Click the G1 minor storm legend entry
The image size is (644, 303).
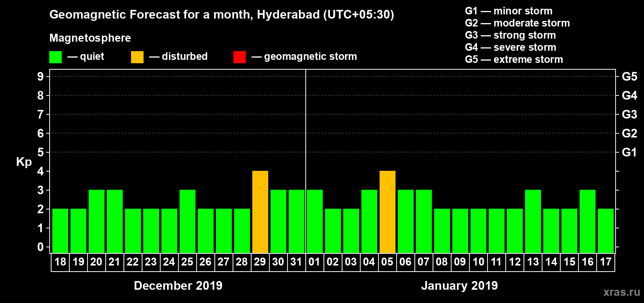click(x=509, y=11)
